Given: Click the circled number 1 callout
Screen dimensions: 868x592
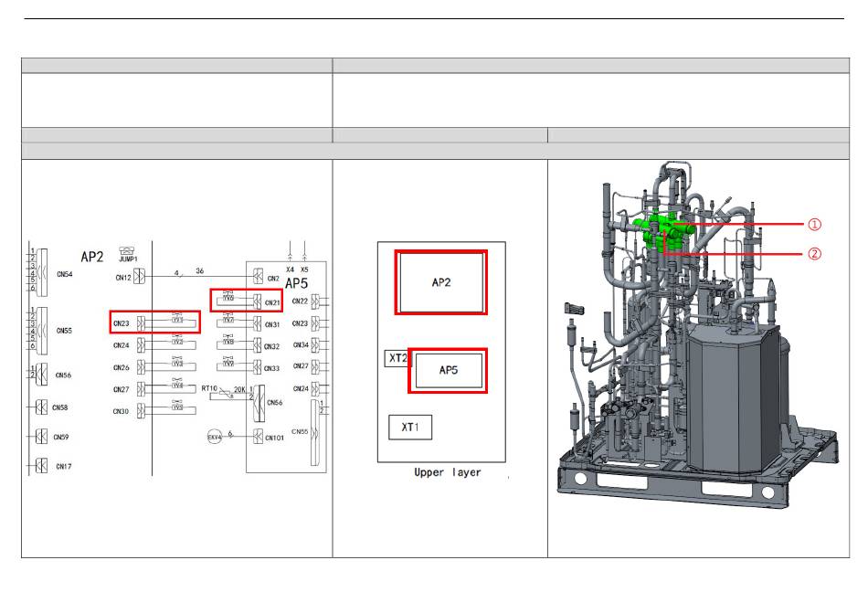Looking at the screenshot, I should pos(814,225).
